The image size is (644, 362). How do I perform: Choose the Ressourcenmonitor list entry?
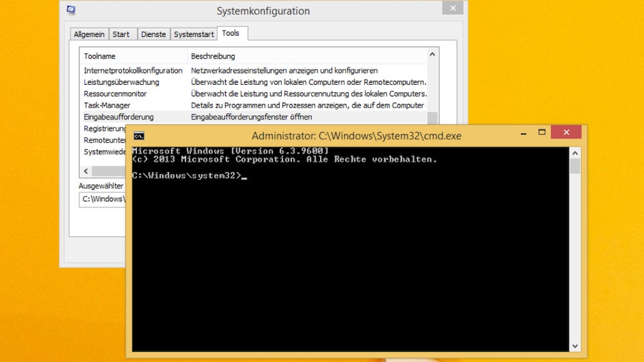pos(115,94)
